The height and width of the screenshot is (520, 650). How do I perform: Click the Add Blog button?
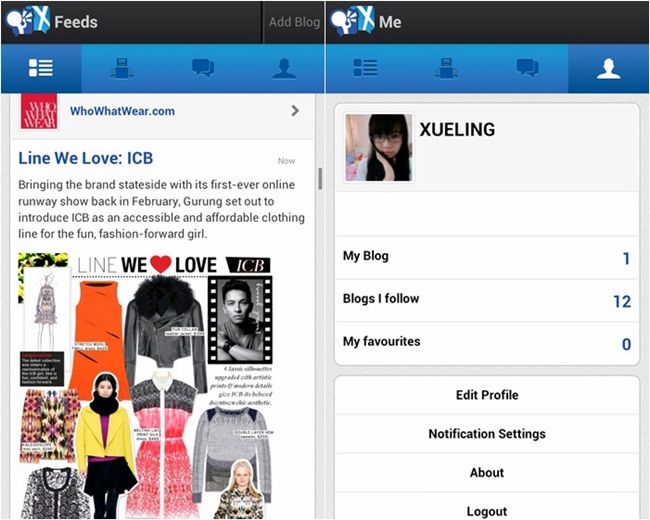pyautogui.click(x=294, y=22)
